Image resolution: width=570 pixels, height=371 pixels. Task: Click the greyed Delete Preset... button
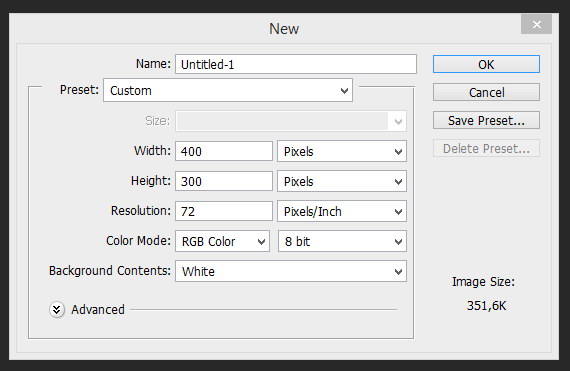tap(486, 148)
